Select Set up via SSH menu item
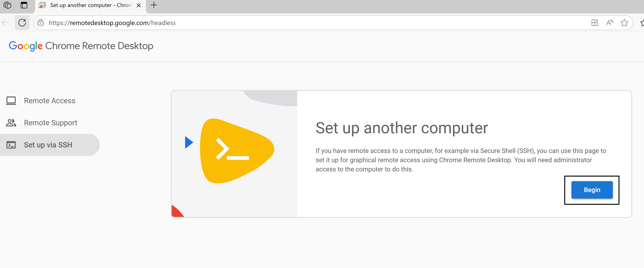The height and width of the screenshot is (268, 644). (x=48, y=145)
